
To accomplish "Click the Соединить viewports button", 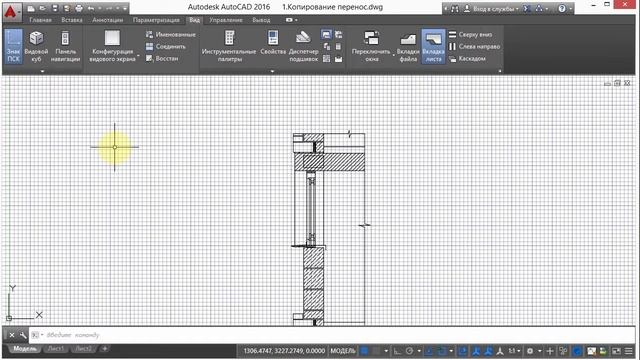I will click(x=166, y=47).
